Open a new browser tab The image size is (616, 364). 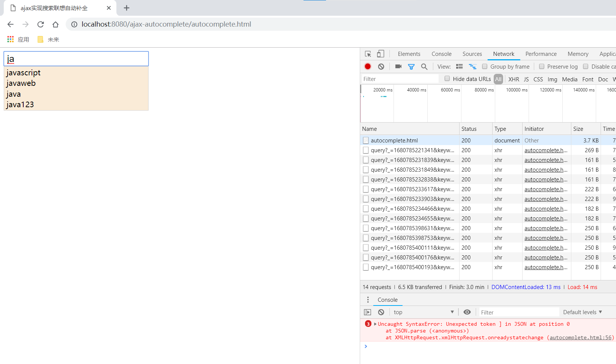126,8
